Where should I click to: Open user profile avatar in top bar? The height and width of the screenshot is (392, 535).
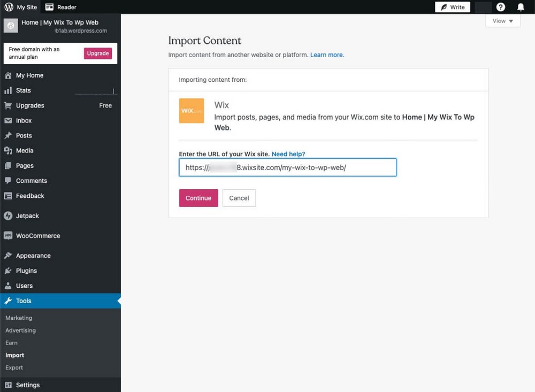point(483,7)
